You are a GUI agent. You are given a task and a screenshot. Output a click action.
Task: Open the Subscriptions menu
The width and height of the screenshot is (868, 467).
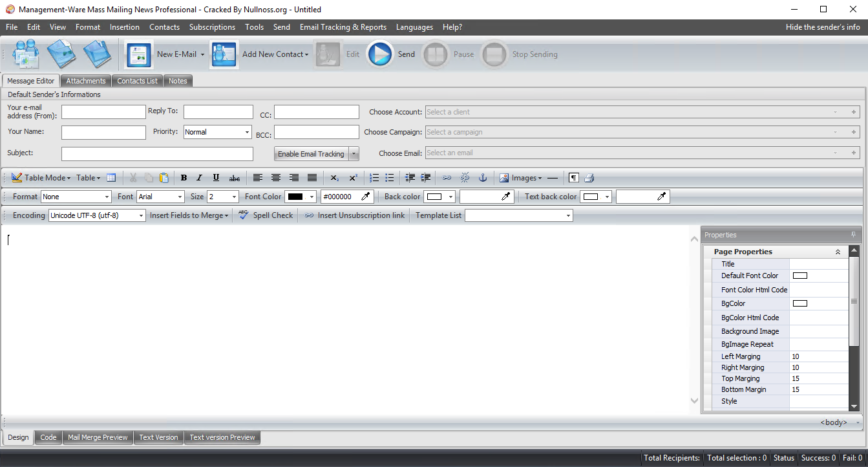[212, 27]
